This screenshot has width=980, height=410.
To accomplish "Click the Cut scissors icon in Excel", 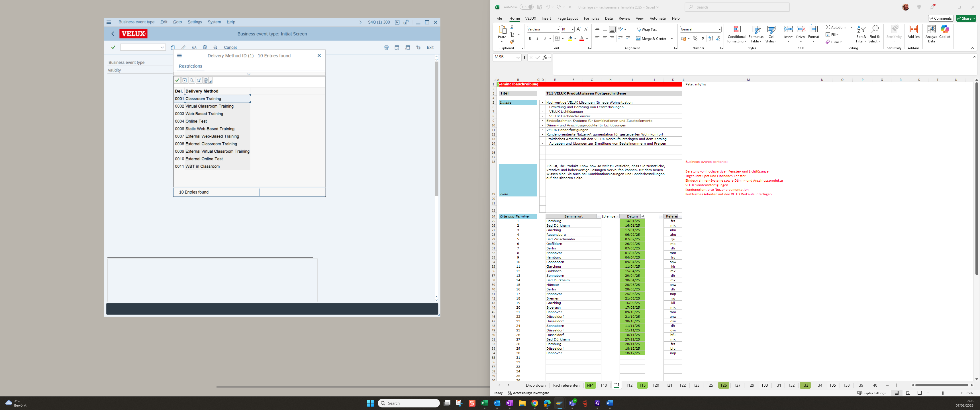I will pos(512,27).
